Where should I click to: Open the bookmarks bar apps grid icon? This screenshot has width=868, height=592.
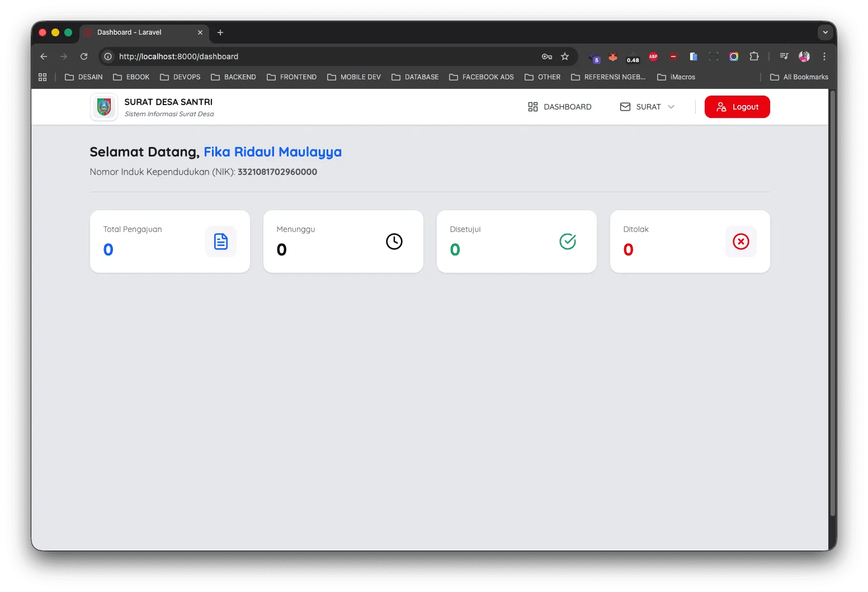pyautogui.click(x=43, y=77)
